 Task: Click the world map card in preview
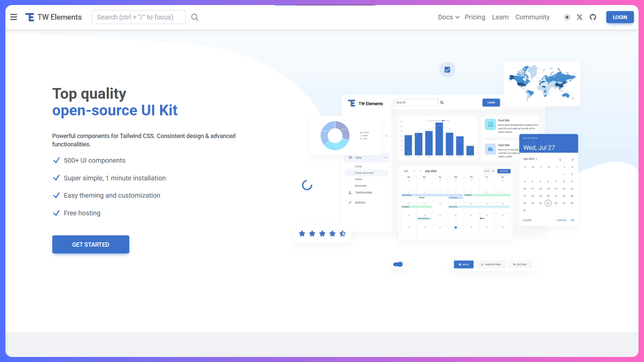click(x=542, y=84)
